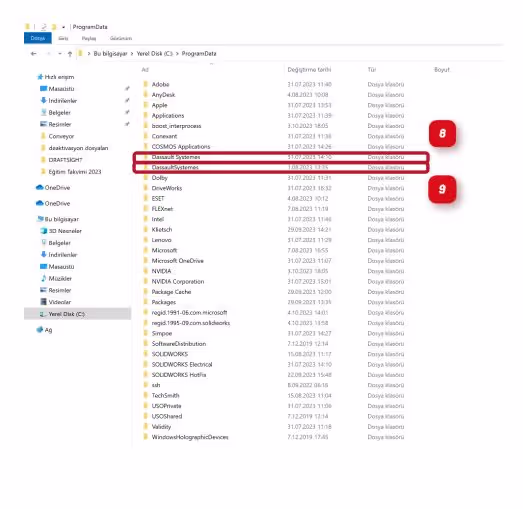Select the Applications folder name
Screen dimensions: 523x509
(x=168, y=116)
